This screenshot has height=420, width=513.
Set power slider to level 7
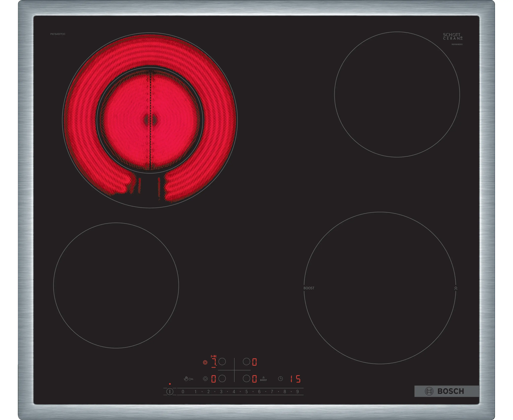pos(272,392)
